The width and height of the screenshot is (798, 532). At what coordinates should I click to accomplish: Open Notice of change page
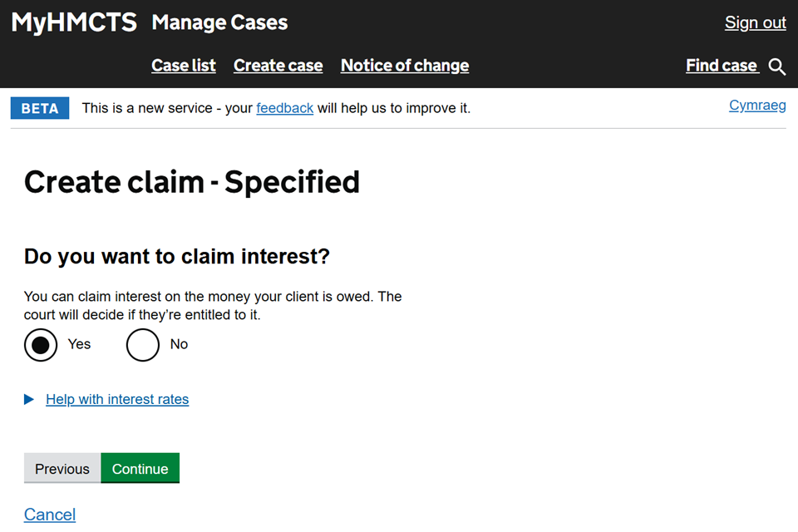405,66
